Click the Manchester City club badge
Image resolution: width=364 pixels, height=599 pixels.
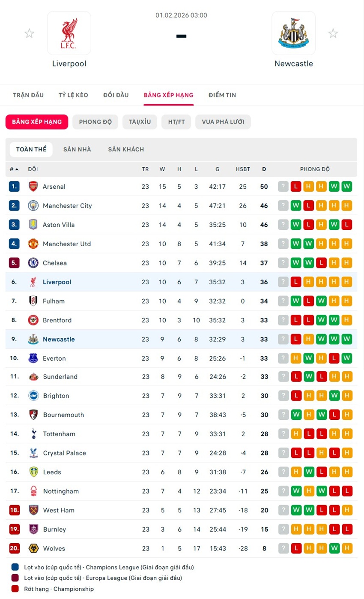point(33,206)
